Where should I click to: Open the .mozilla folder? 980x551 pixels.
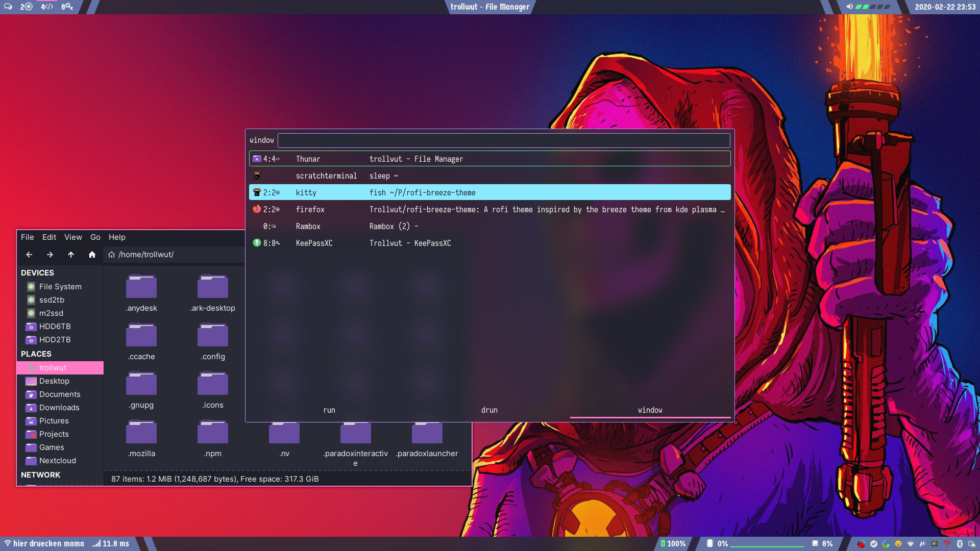point(141,438)
